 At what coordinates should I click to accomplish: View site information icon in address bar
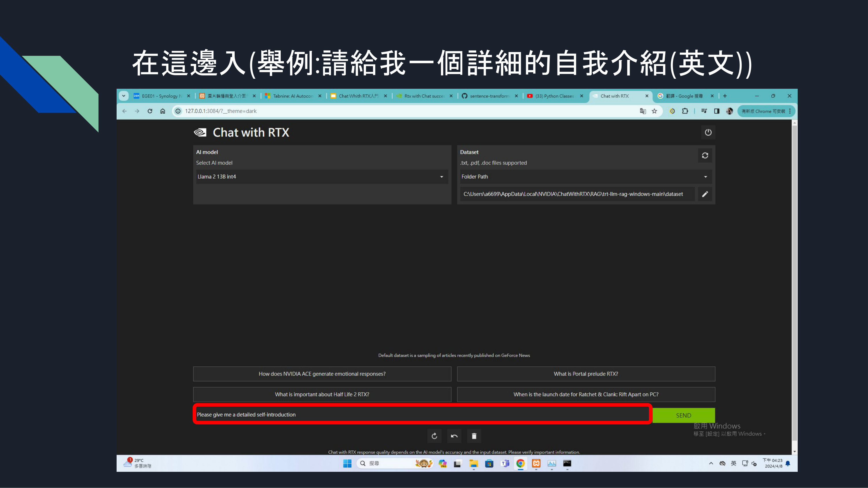(x=178, y=111)
